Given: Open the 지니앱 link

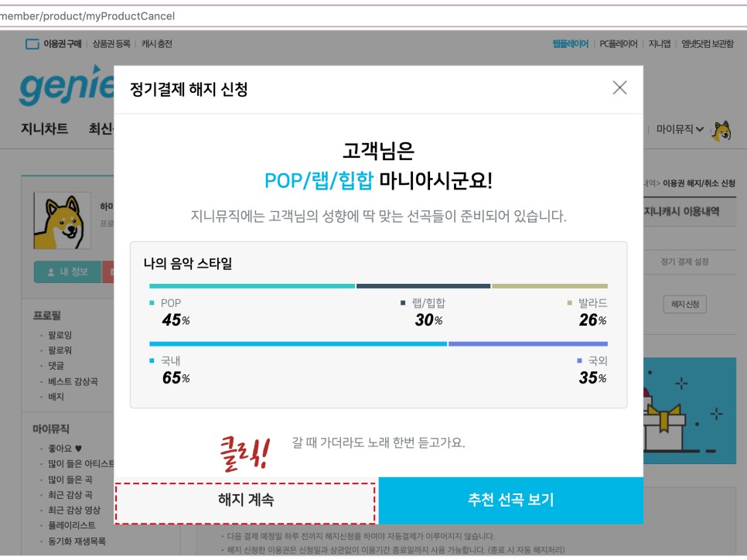Looking at the screenshot, I should point(660,44).
